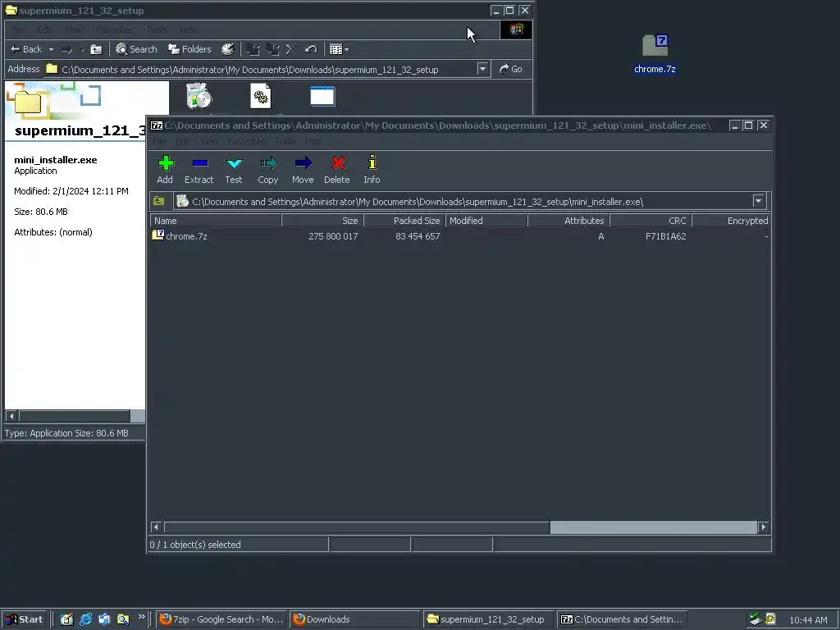
Task: Click the History icon in Explorer toolbar
Action: tap(228, 49)
